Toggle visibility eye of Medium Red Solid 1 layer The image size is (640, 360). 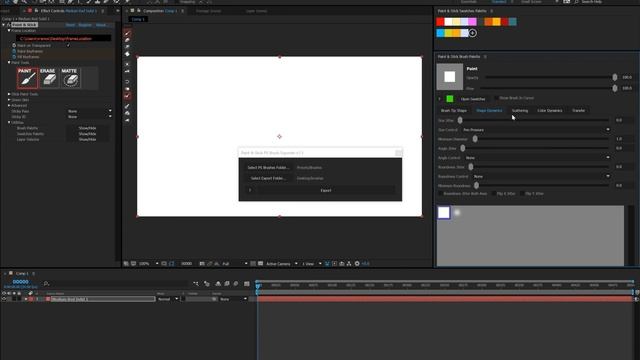pos(4,299)
